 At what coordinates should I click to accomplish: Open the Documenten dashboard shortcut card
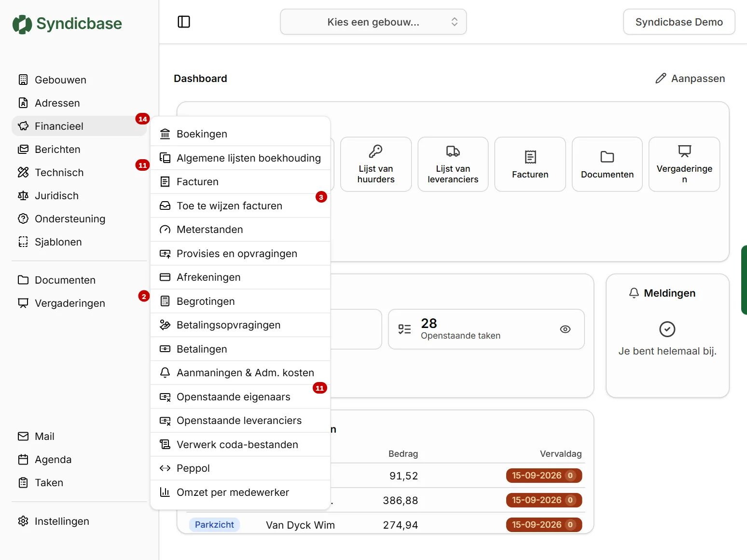[607, 164]
